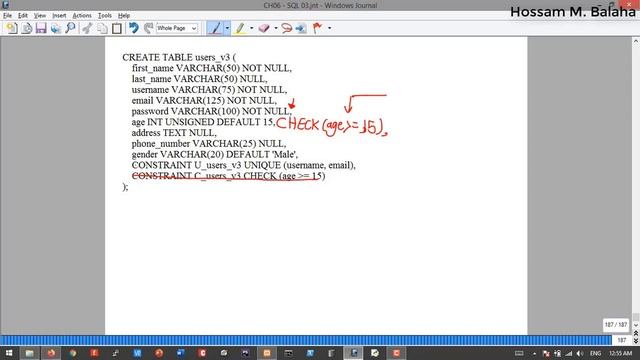Open Chrome from the taskbar
This screenshot has height=360, width=640.
coord(73,353)
